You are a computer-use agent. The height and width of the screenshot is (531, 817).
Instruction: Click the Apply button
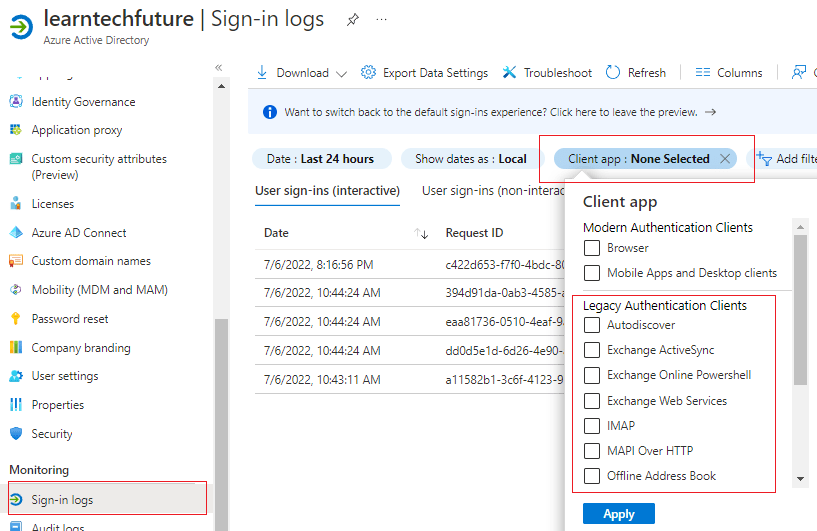[x=618, y=514]
